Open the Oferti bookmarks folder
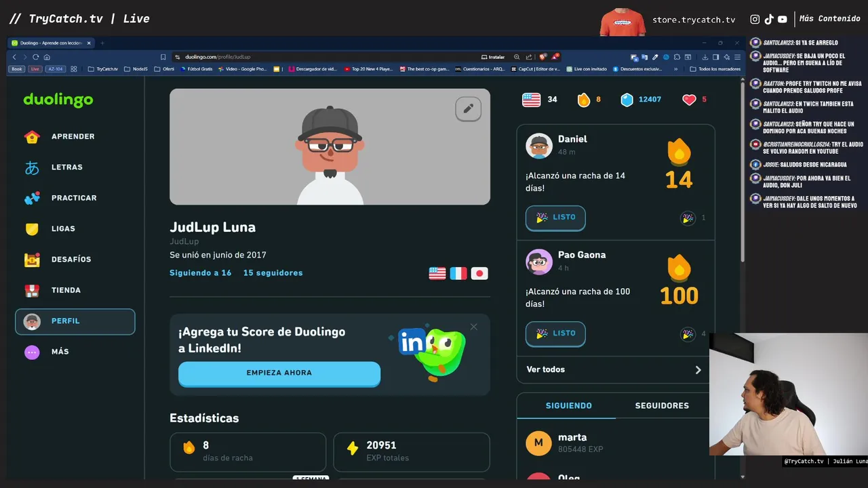The image size is (868, 488). (164, 69)
